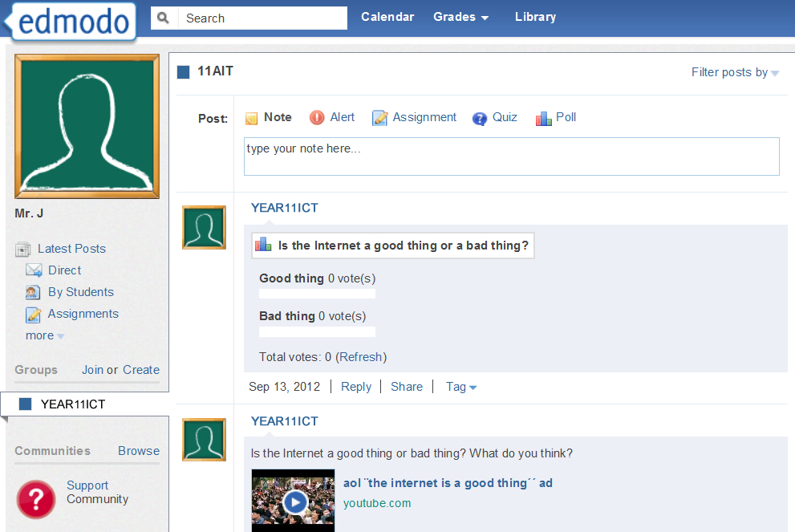Screen dimensions: 795x532
Task: Choose the Quiz post type
Action: (505, 117)
